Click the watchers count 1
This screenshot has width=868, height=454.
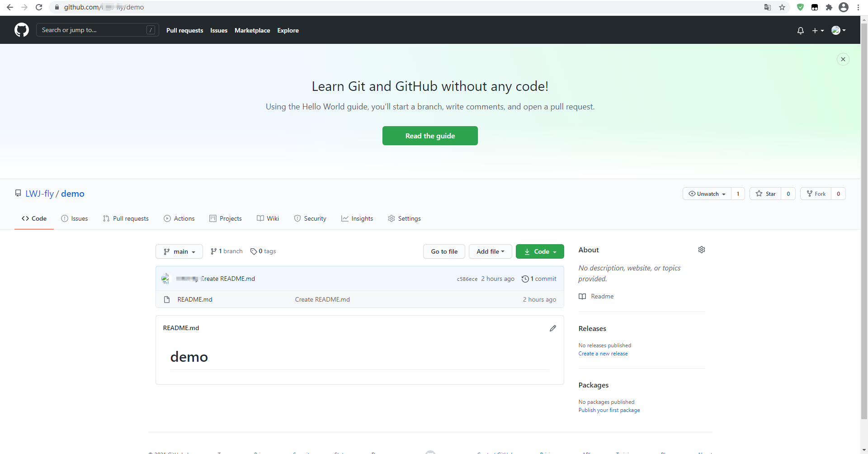pos(738,194)
